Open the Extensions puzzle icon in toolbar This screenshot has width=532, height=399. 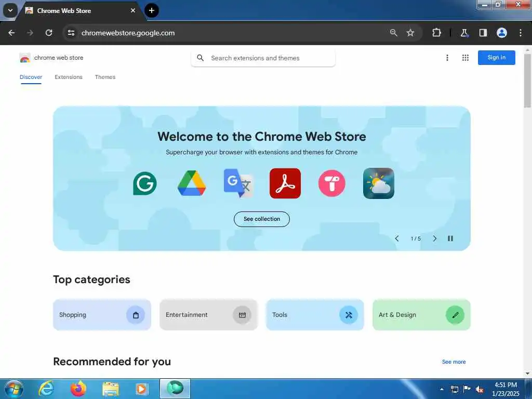point(436,33)
